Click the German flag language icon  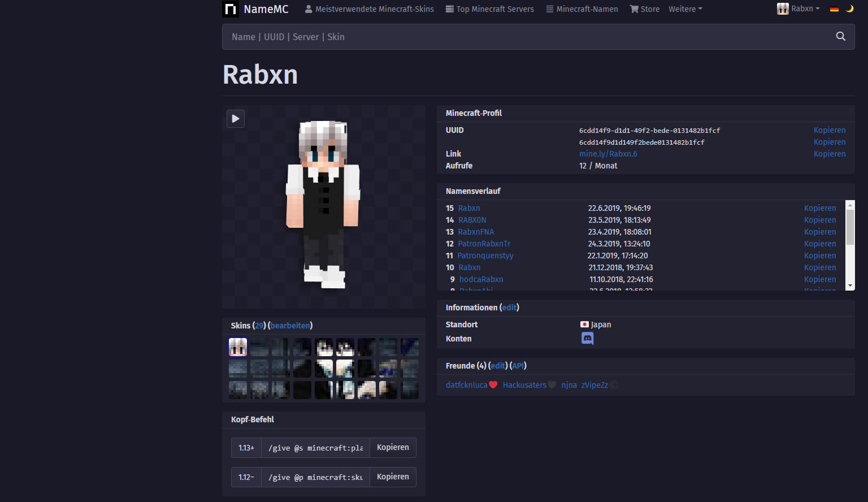834,9
